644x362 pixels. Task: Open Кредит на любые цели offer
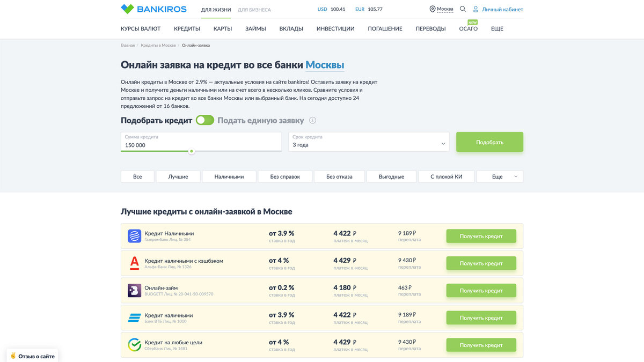173,342
